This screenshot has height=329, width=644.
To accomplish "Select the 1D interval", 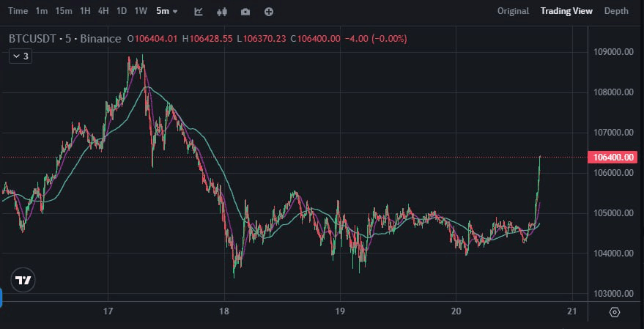I will click(x=122, y=11).
